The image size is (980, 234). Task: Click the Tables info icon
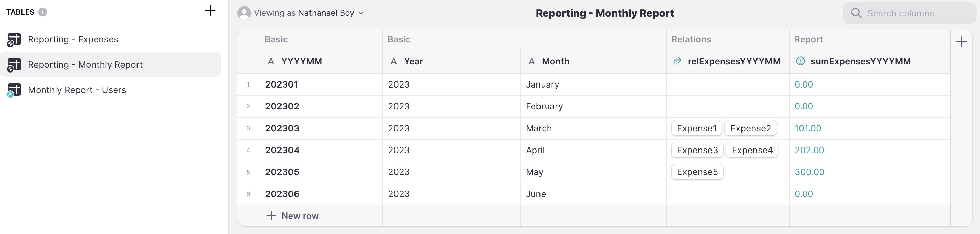[x=43, y=12]
